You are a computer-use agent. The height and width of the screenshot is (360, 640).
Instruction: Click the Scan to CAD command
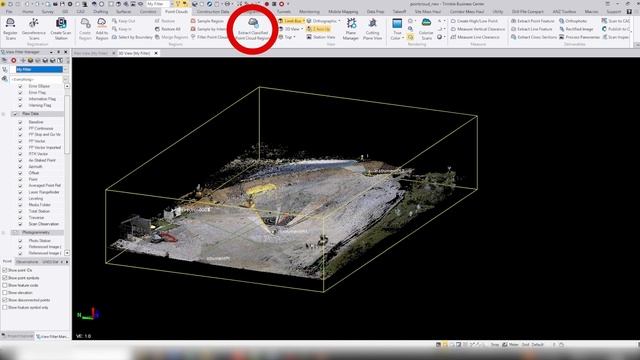click(x=616, y=21)
